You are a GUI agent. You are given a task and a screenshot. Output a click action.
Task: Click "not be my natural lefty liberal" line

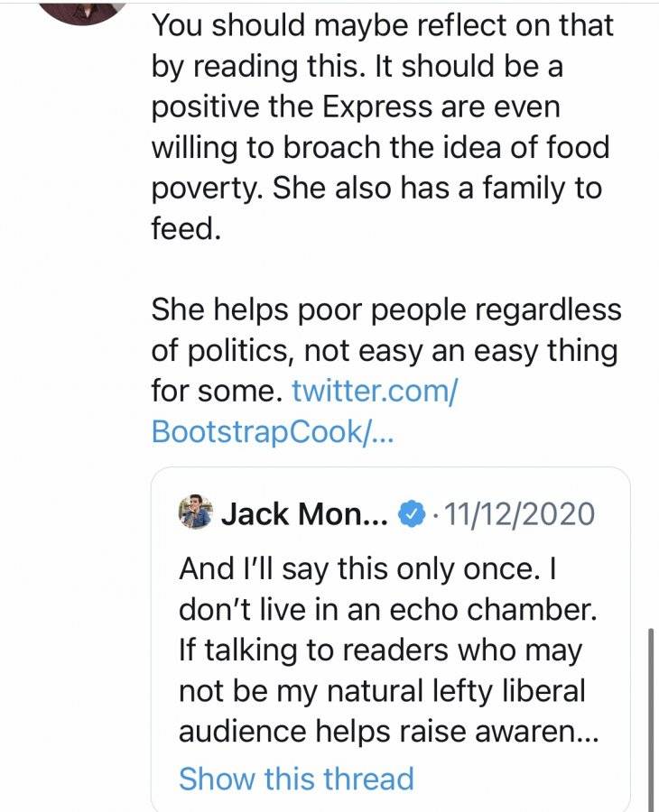click(x=383, y=691)
